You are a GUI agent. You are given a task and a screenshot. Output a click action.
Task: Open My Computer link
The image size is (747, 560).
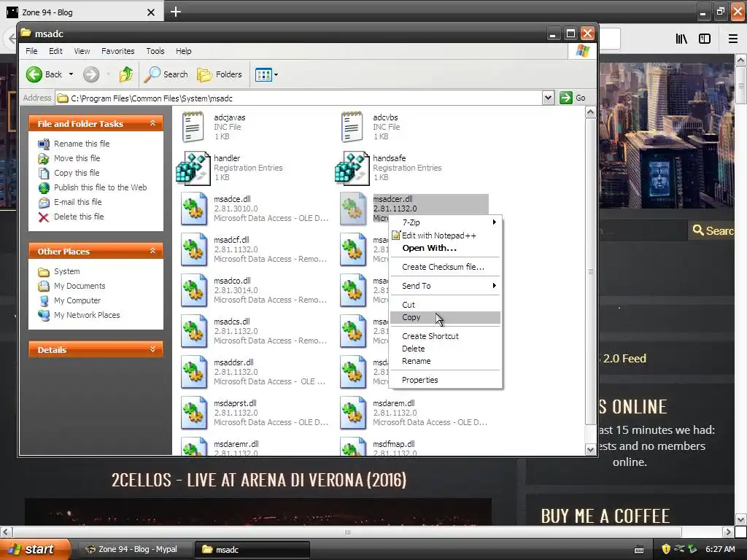pyautogui.click(x=77, y=300)
